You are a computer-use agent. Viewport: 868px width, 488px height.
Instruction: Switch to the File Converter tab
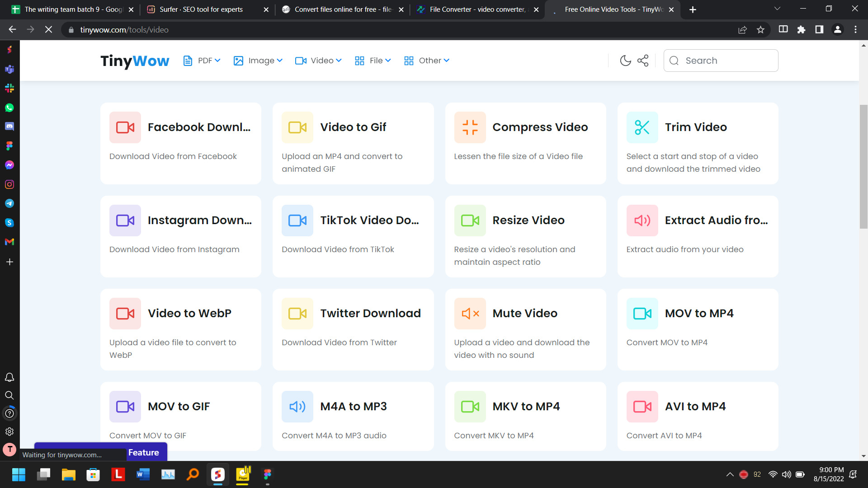coord(477,9)
